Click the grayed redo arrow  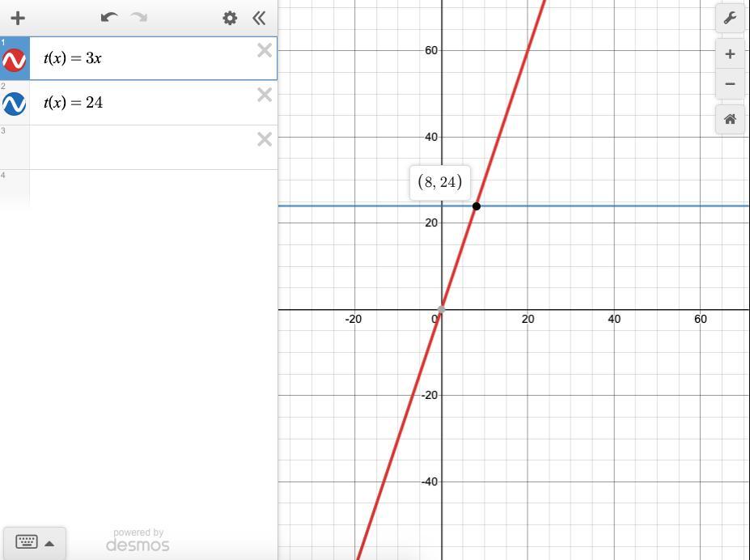[139, 18]
